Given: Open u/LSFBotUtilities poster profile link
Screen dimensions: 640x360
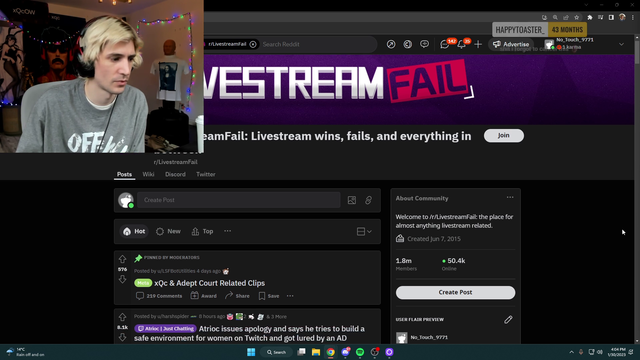Looking at the screenshot, I should coord(176,271).
